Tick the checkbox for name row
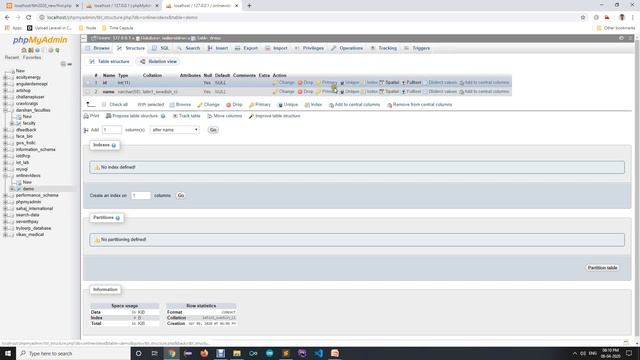The width and height of the screenshot is (640, 360). pos(88,91)
